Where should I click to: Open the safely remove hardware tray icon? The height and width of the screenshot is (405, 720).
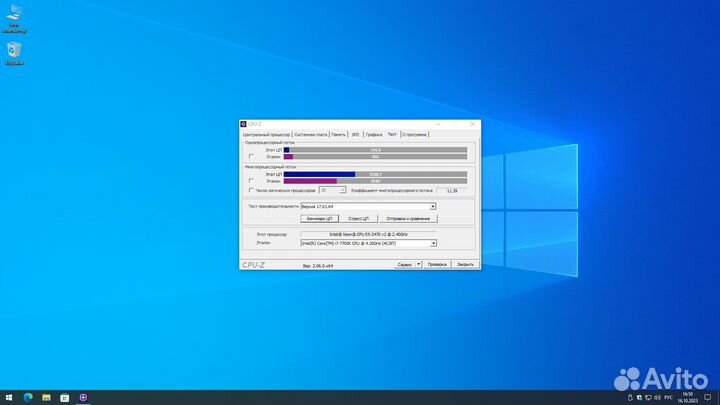click(x=630, y=398)
